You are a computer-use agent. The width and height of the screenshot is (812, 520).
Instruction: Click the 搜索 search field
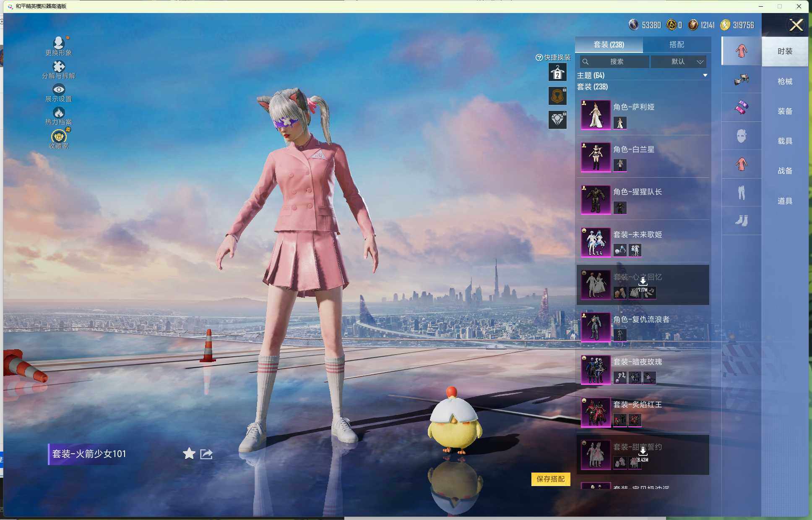click(x=616, y=62)
